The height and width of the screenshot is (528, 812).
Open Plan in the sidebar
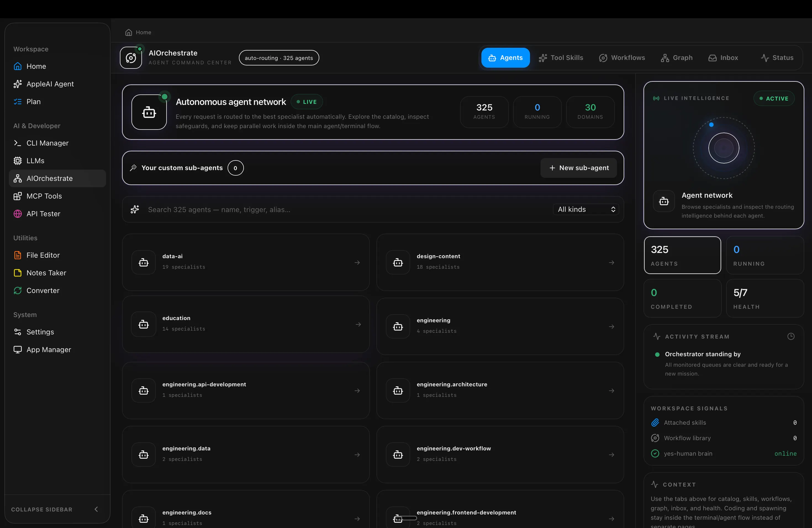point(57,102)
